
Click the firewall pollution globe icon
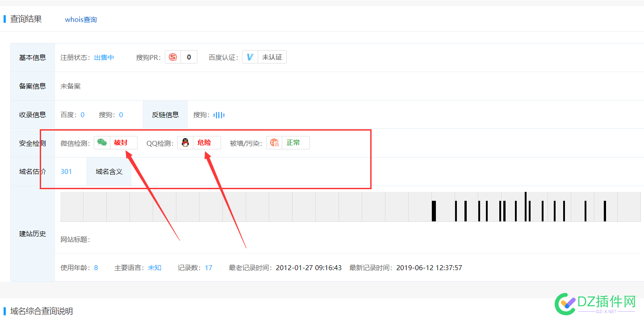(274, 143)
